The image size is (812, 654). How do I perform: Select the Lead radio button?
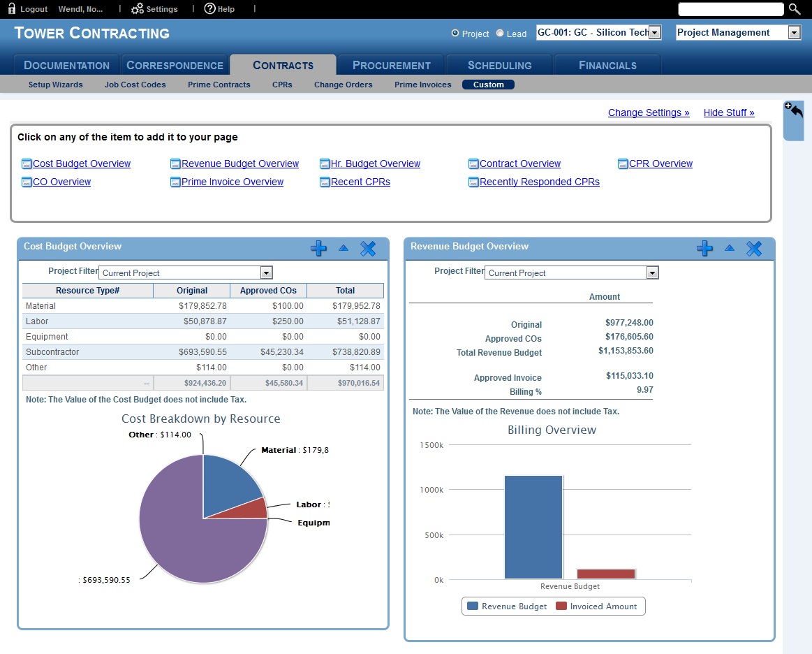[500, 33]
